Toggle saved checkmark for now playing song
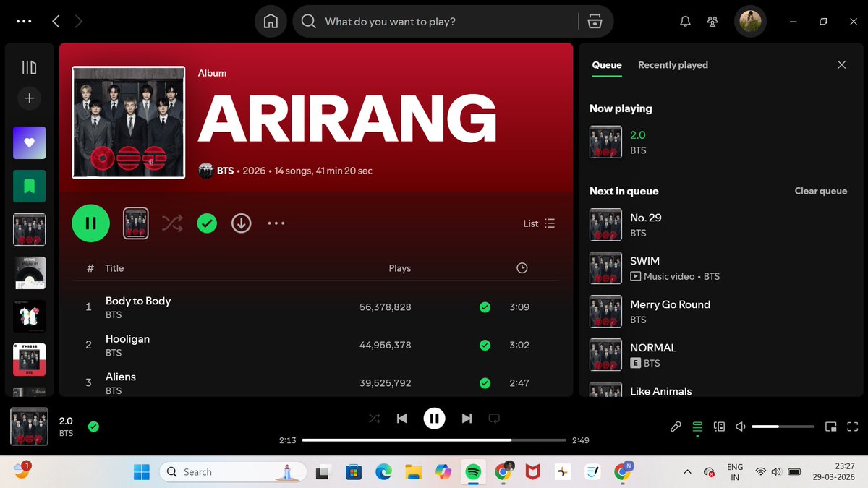 click(93, 427)
